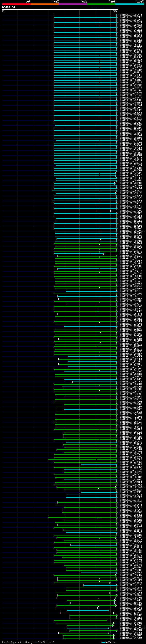Select subject label UniRef100_Q5D893
Viewport: 146px width, 644px height.
click(131, 37)
